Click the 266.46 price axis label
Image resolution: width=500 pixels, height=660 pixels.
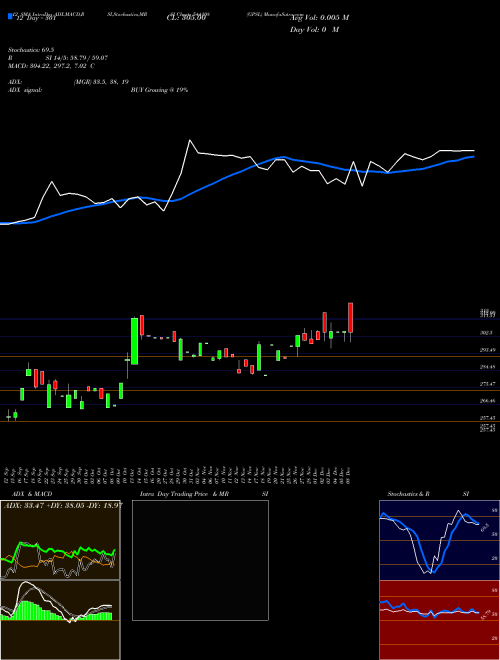click(488, 401)
